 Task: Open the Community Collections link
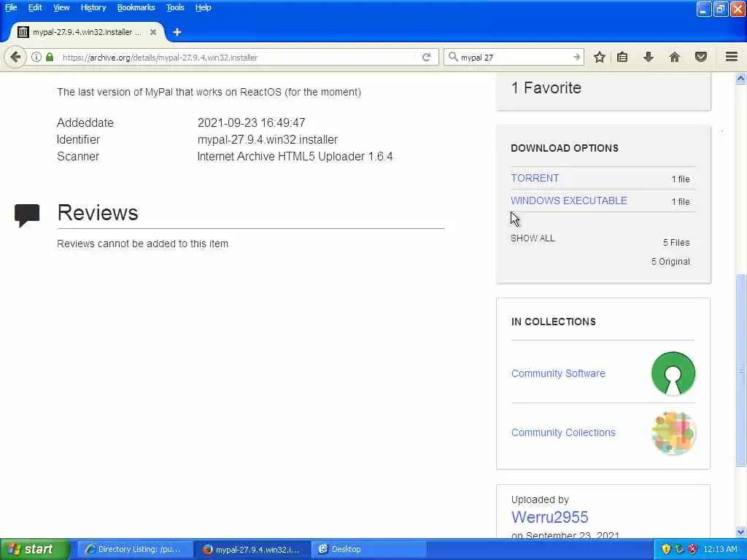[x=563, y=432]
